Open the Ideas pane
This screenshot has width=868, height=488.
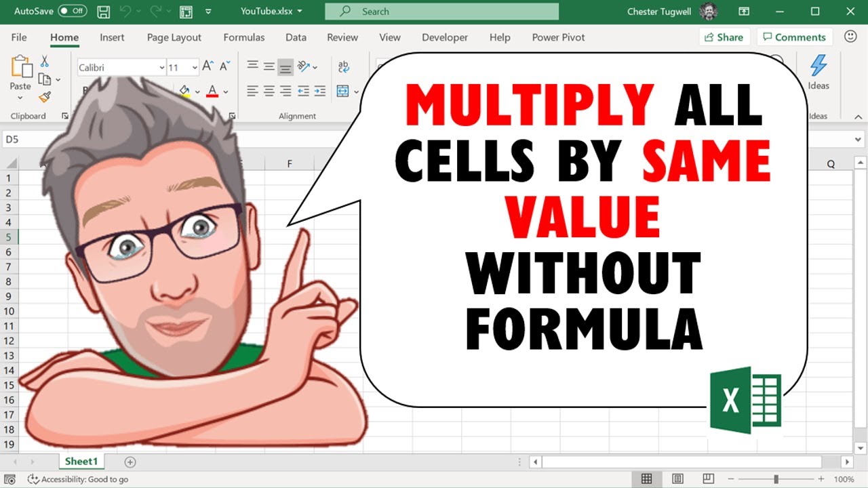click(818, 72)
